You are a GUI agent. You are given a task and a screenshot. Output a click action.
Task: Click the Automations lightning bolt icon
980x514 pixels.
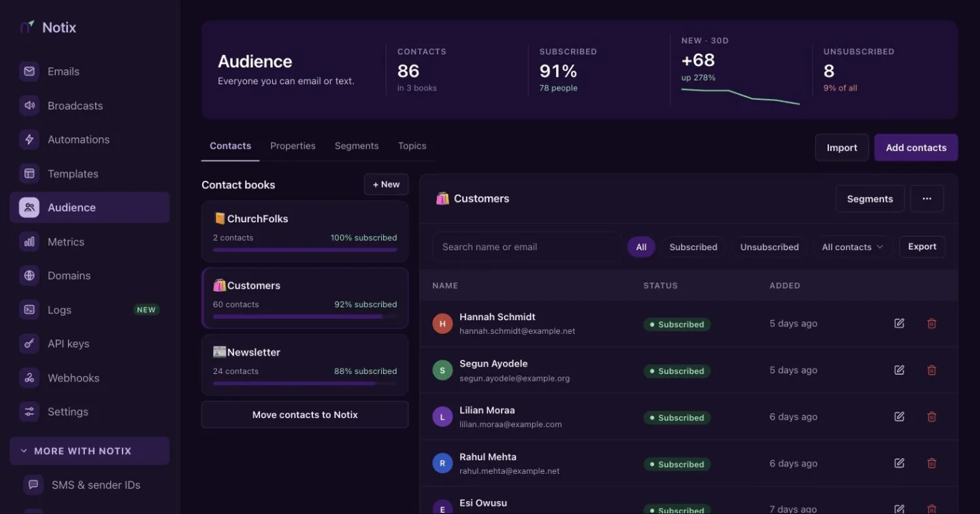point(29,139)
